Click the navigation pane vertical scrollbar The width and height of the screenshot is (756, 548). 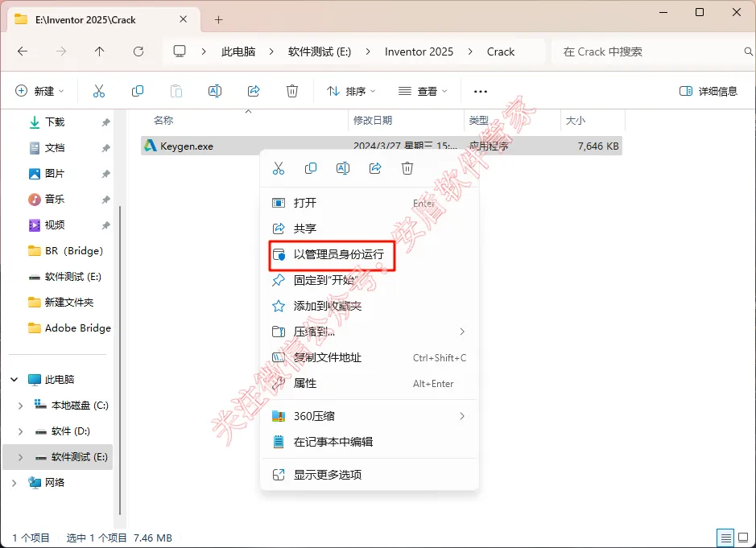click(x=120, y=361)
